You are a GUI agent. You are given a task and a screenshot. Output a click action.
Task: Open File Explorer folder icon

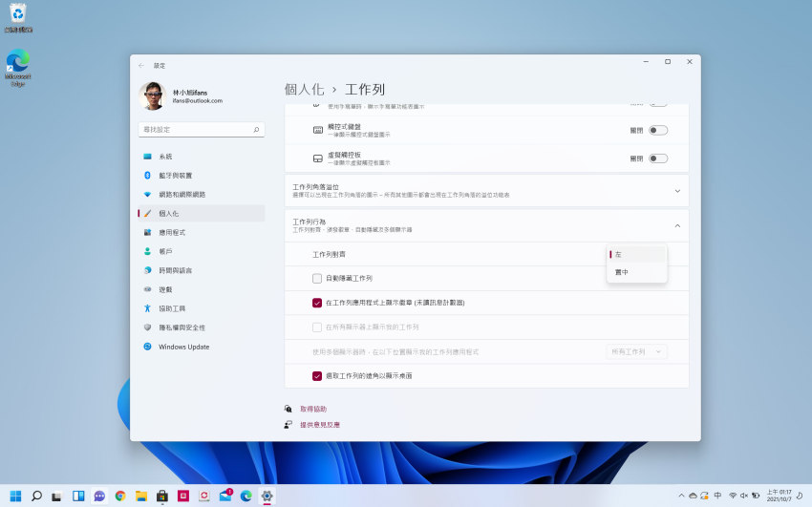click(x=140, y=496)
